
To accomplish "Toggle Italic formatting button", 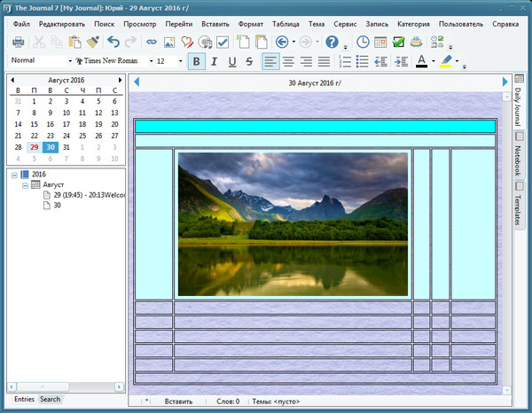I will tap(215, 61).
